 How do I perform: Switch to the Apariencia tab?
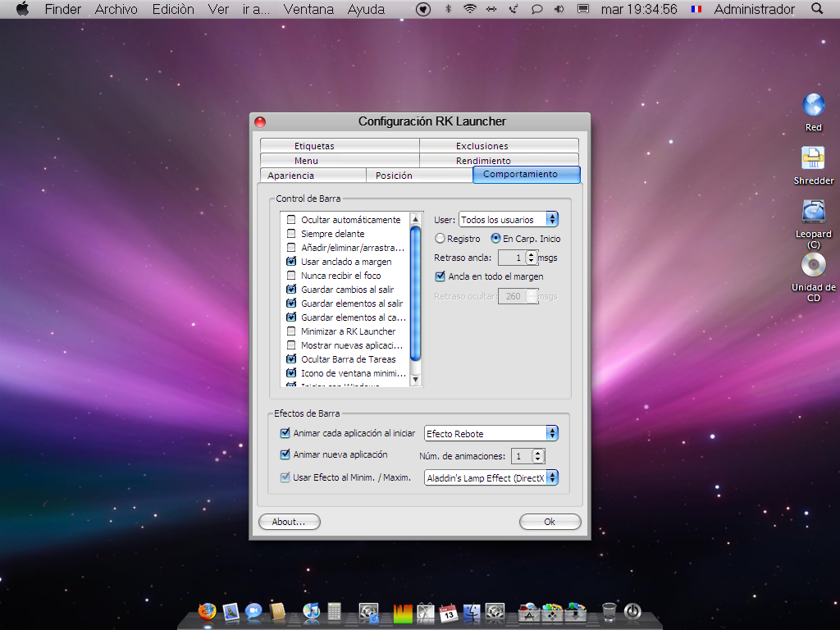coord(313,176)
